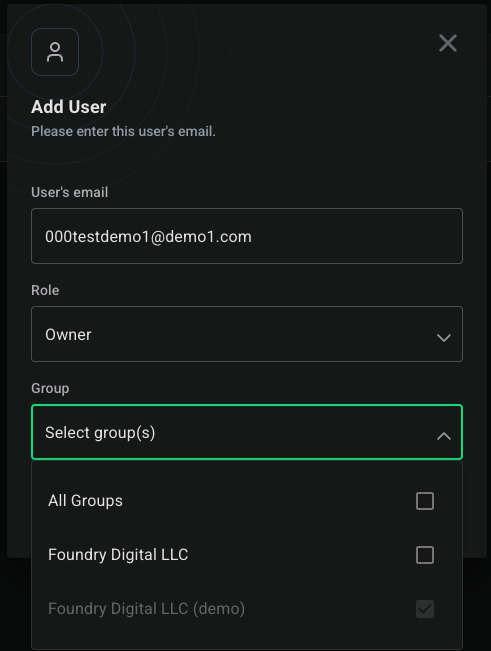Viewport: 491px width, 651px height.
Task: Click the Role field label
Action: pyautogui.click(x=45, y=290)
